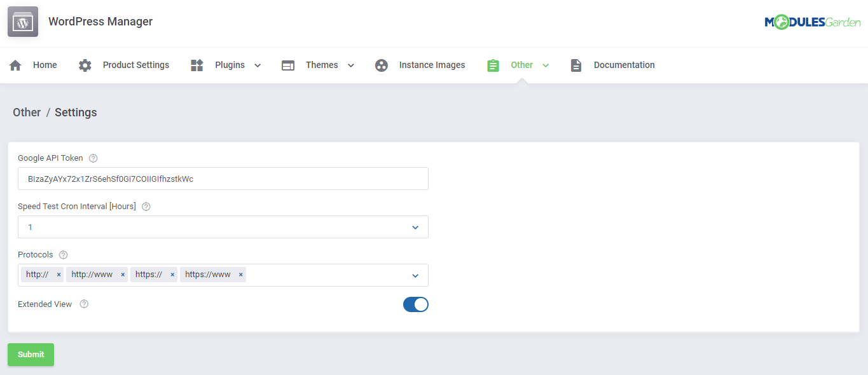
Task: Click the Settings breadcrumb text
Action: click(x=76, y=112)
